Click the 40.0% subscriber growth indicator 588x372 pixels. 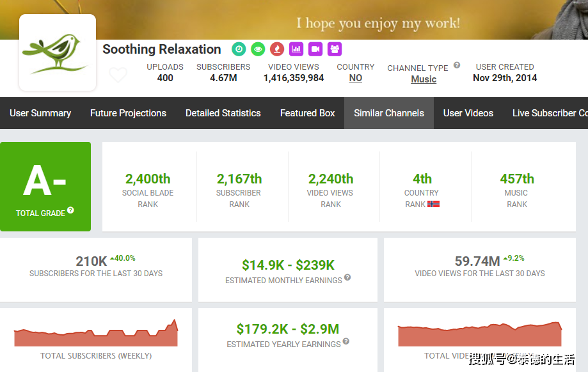(x=123, y=258)
